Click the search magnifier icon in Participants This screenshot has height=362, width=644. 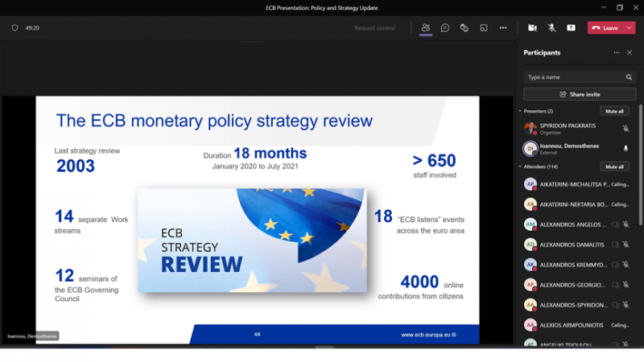click(629, 77)
